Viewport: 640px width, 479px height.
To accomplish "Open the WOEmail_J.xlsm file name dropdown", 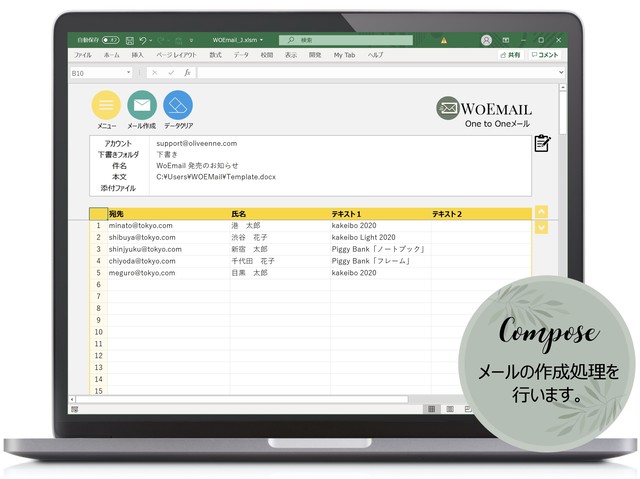I will tap(262, 40).
